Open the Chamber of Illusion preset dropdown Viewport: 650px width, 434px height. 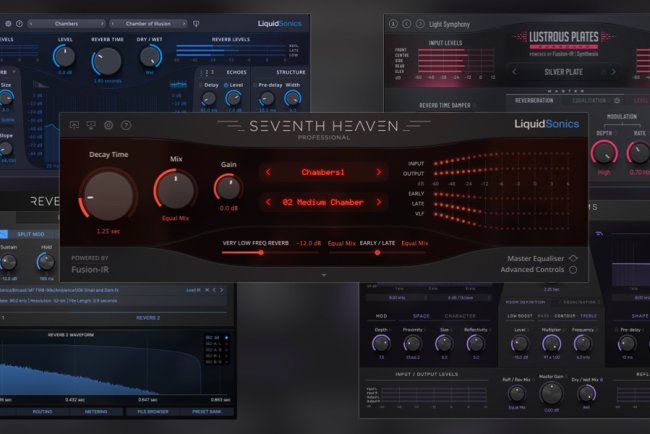[148, 24]
